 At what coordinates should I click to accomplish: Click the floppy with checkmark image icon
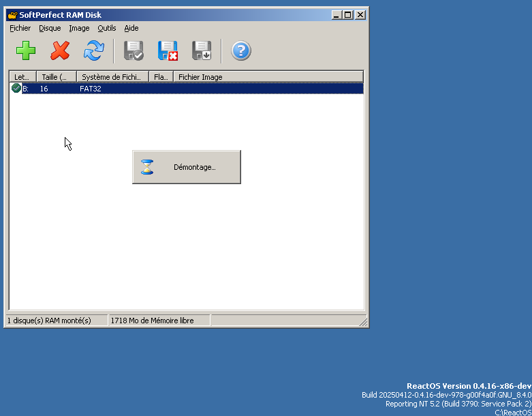[x=134, y=50]
